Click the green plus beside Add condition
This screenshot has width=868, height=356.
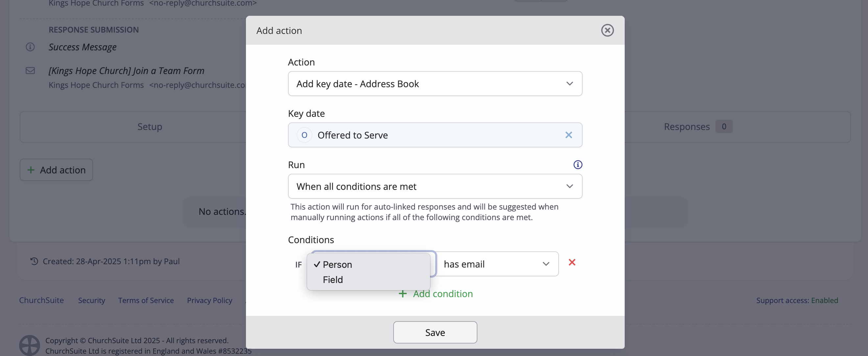tap(402, 293)
